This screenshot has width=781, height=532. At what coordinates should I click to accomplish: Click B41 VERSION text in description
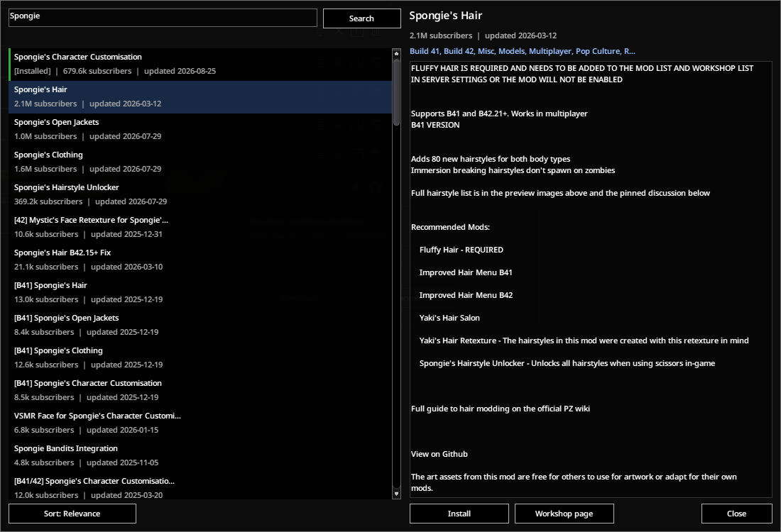coord(435,125)
